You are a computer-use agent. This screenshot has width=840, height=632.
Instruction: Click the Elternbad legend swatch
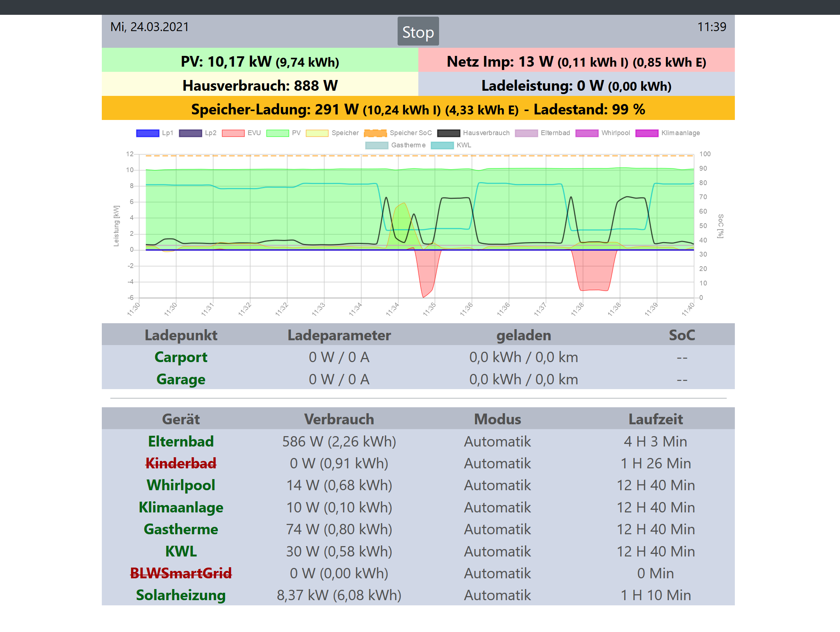(526, 133)
